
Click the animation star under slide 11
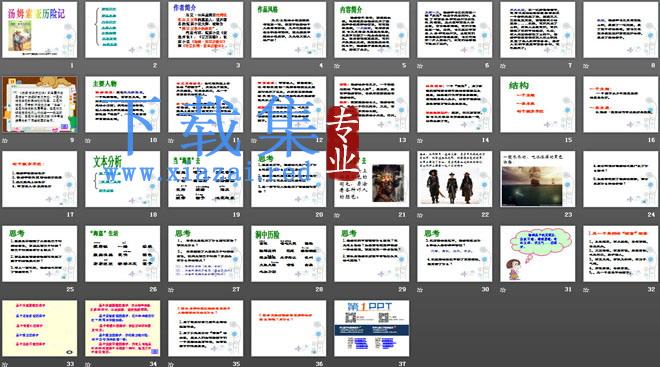pyautogui.click(x=171, y=141)
